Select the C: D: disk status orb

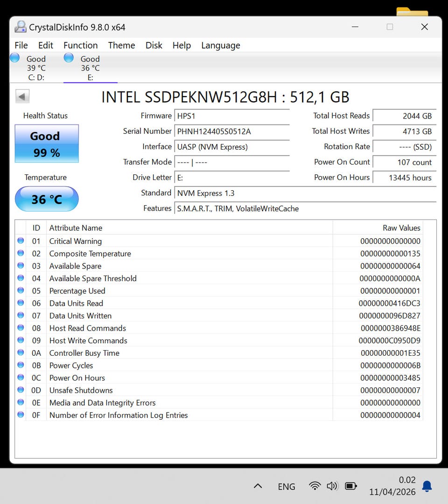tap(15, 58)
